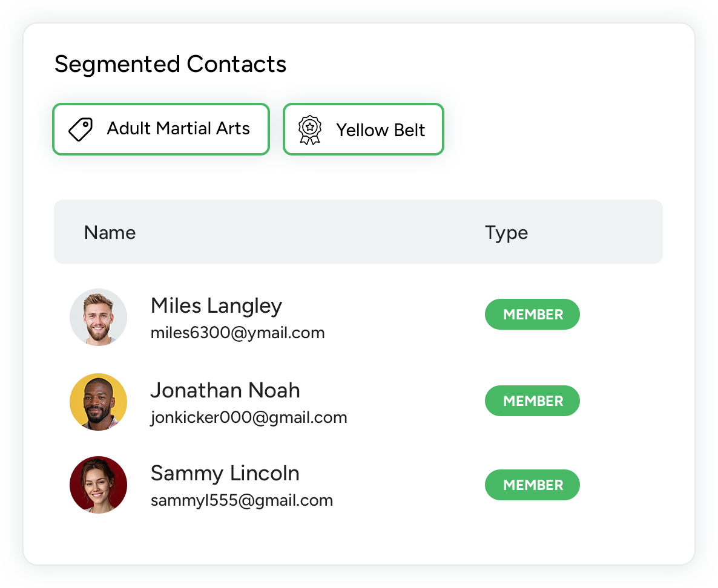718x588 pixels.
Task: Click the Yellow Belt label text
Action: pos(381,130)
